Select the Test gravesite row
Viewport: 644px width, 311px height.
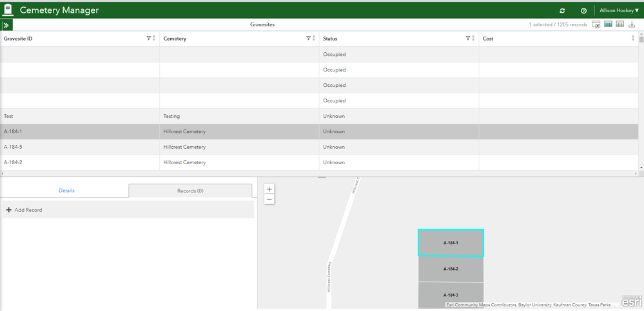319,116
